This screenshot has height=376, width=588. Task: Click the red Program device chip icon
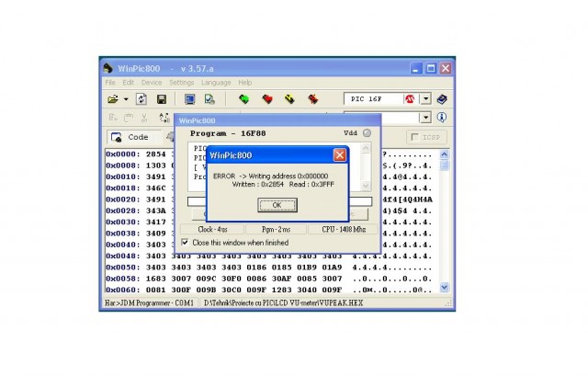[x=267, y=98]
